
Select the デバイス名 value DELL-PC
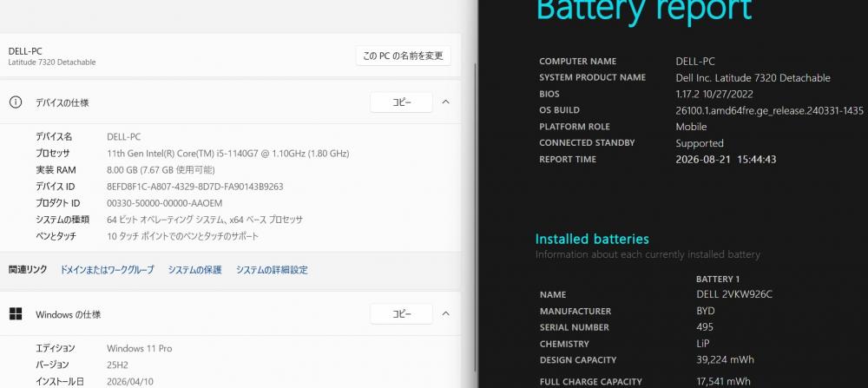tap(123, 137)
